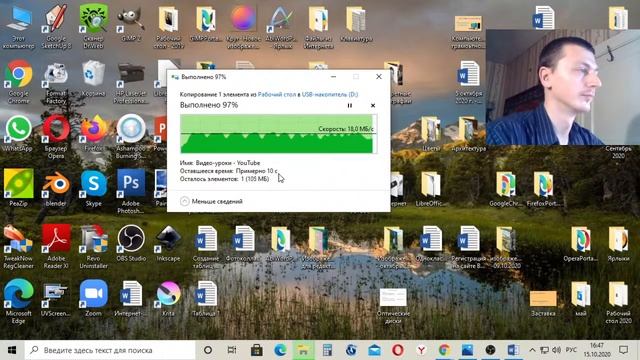Image resolution: width=640 pixels, height=360 pixels.
Task: Open Mail app from taskbar
Action: (x=374, y=350)
